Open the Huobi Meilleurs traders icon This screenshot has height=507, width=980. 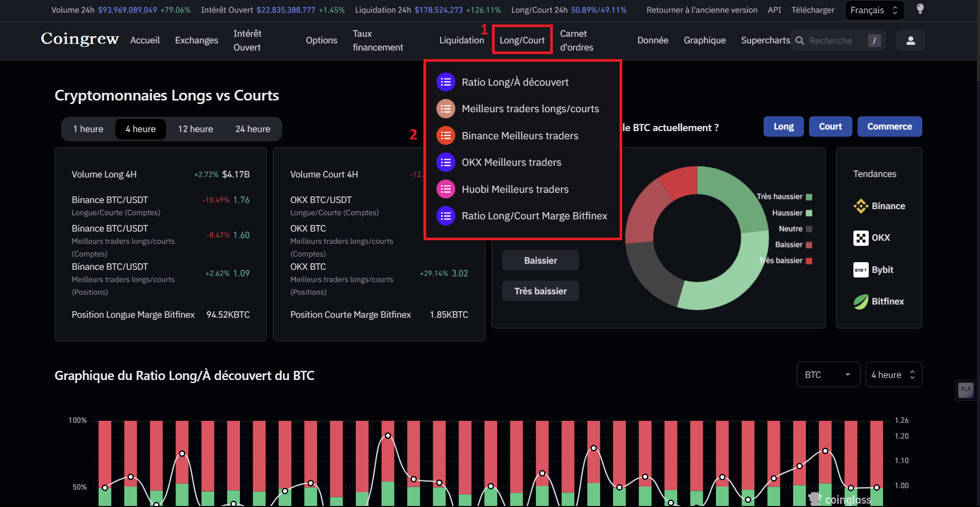(446, 189)
